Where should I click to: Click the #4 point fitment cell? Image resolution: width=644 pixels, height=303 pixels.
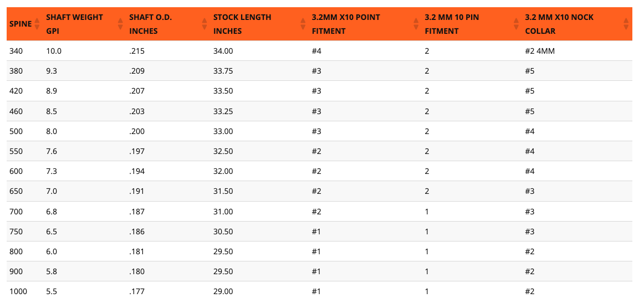click(x=316, y=51)
